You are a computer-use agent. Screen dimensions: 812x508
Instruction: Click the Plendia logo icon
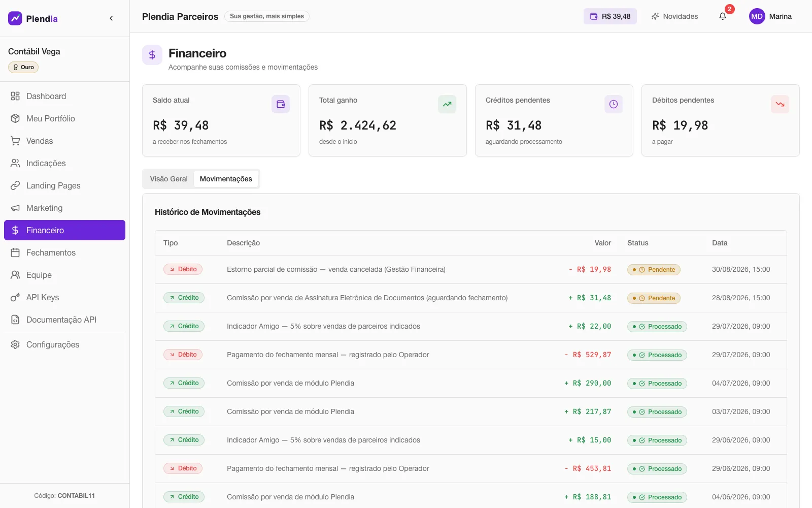tap(15, 18)
